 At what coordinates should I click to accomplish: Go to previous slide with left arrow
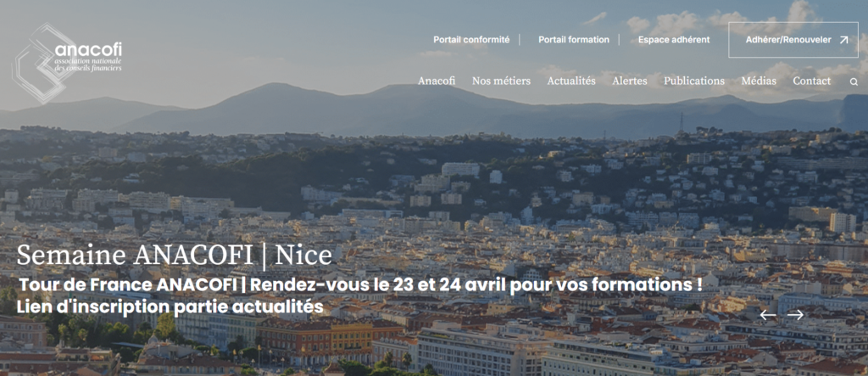pyautogui.click(x=768, y=315)
